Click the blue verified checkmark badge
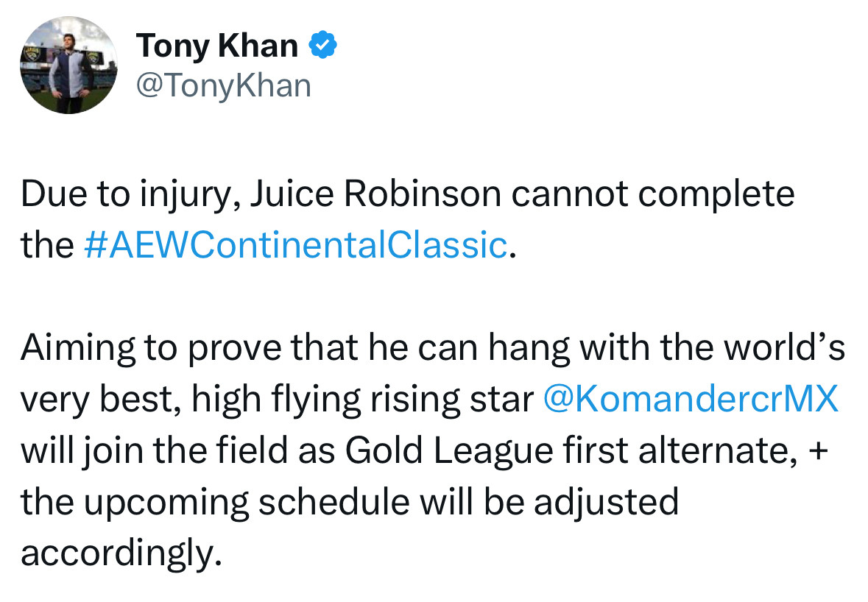868x602 pixels. coord(322,46)
